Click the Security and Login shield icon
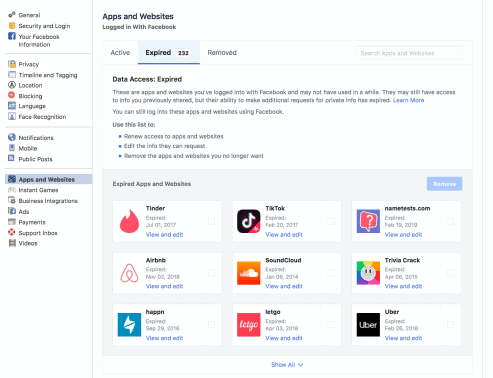This screenshot has width=493, height=378. [12, 26]
